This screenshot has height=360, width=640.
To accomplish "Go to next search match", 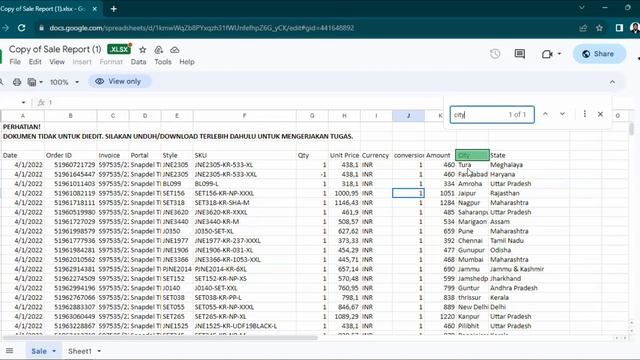I will click(x=562, y=114).
